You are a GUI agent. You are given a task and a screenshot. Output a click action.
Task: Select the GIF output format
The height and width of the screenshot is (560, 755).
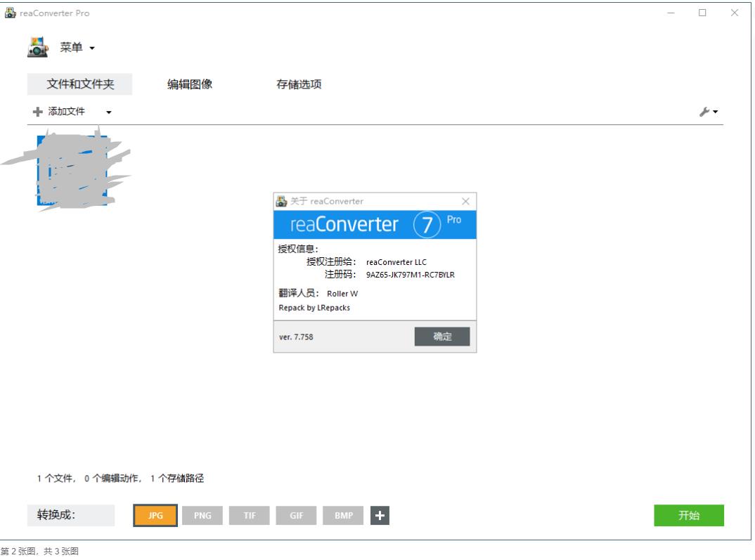pos(295,515)
